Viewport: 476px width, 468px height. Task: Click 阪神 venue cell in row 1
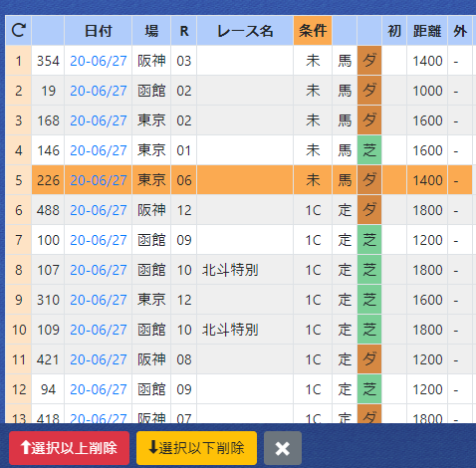(x=151, y=61)
